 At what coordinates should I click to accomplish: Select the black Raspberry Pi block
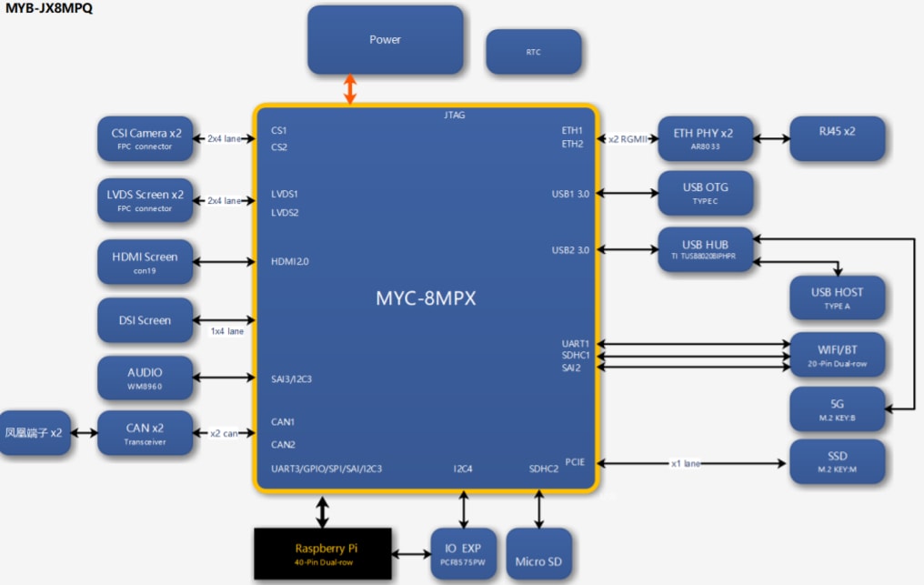click(323, 554)
